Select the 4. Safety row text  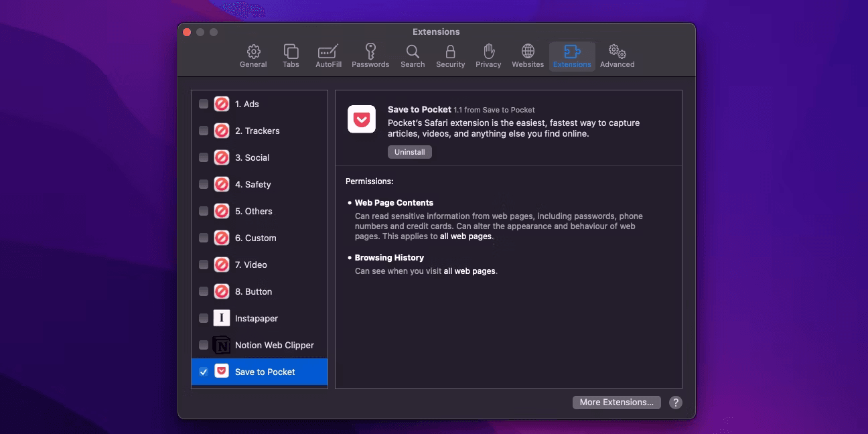253,184
